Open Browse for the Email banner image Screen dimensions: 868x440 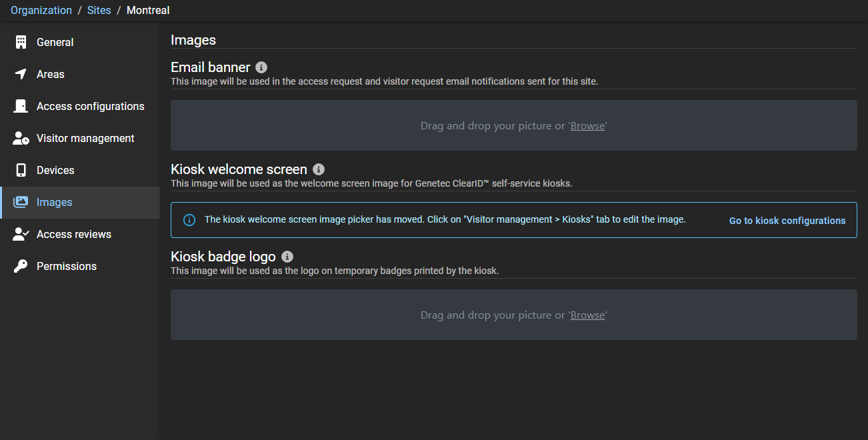(x=587, y=125)
